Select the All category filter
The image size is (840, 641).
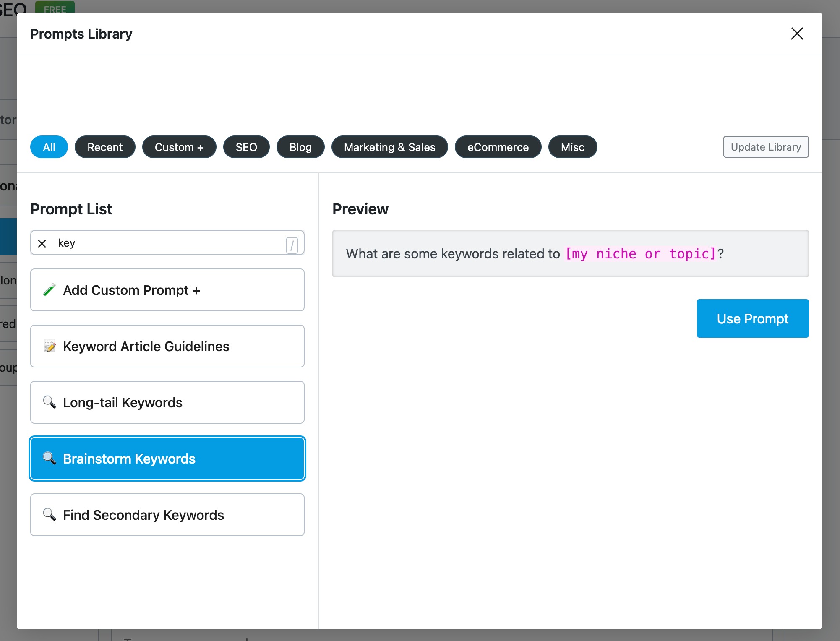(49, 147)
